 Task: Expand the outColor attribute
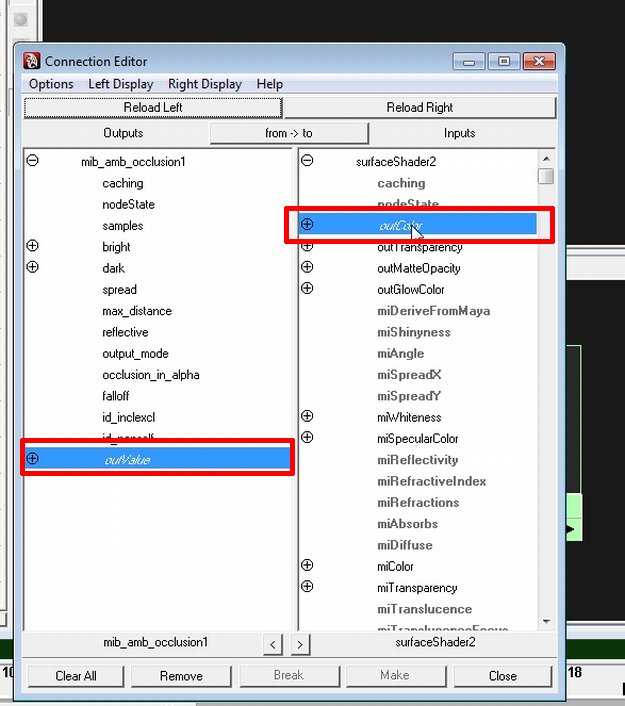pyautogui.click(x=307, y=224)
